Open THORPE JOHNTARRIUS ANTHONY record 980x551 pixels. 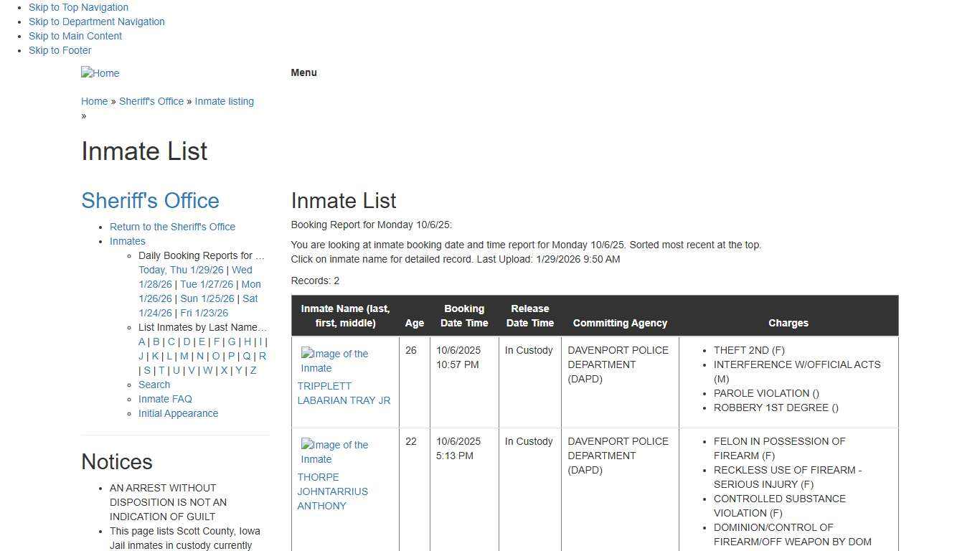332,491
